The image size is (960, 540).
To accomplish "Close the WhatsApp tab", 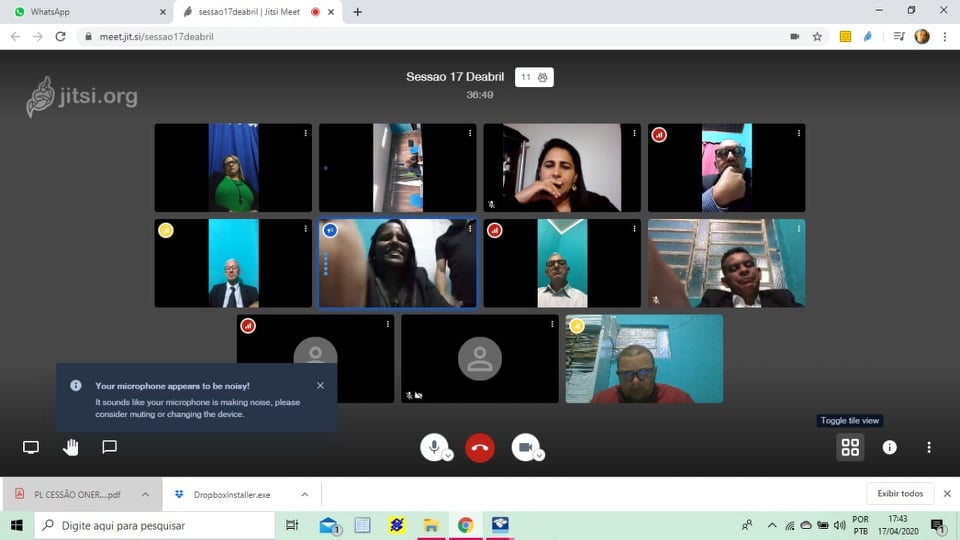I will (162, 12).
